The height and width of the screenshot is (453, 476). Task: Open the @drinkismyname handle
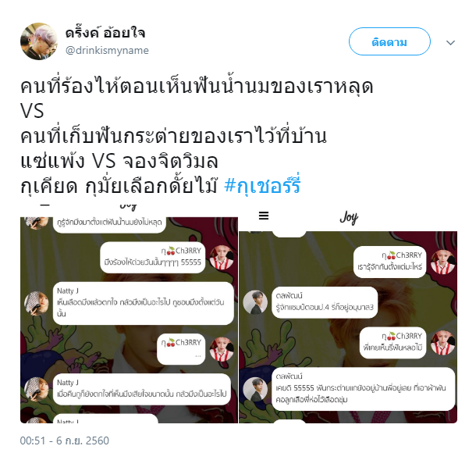tap(107, 51)
